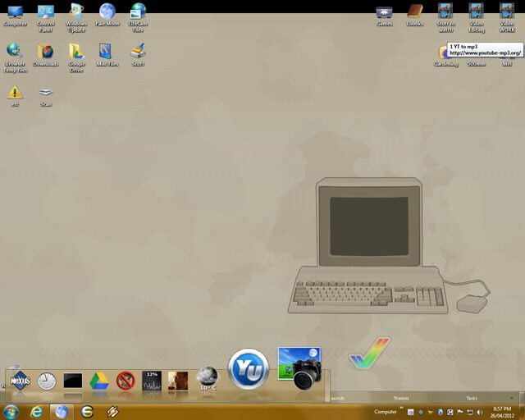Switch to the Themes dock tab
Viewport: 525px width, 420px height.
pos(401,398)
